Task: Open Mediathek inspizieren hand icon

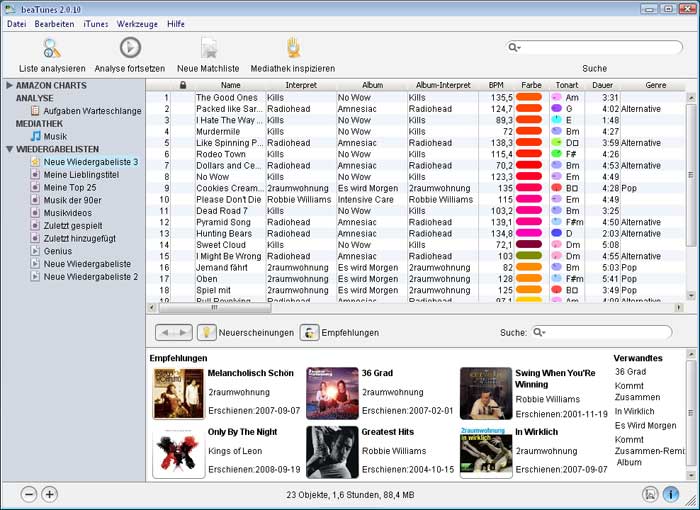Action: click(x=293, y=47)
